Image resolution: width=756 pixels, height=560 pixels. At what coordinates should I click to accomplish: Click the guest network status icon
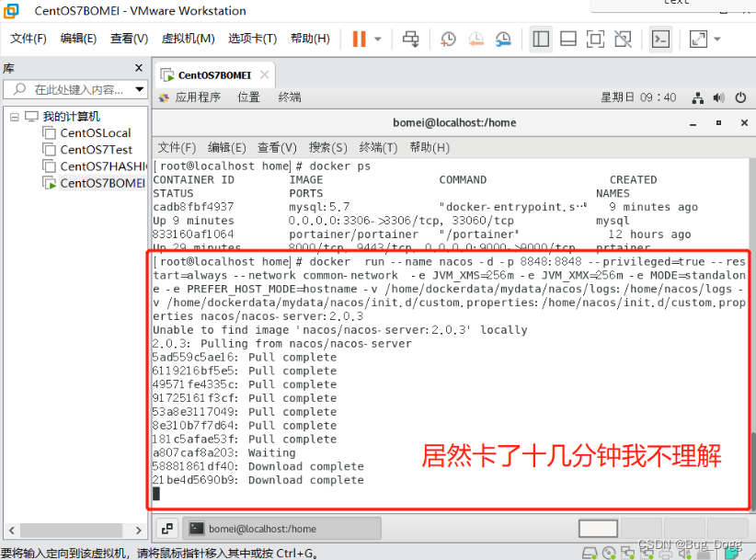click(698, 97)
